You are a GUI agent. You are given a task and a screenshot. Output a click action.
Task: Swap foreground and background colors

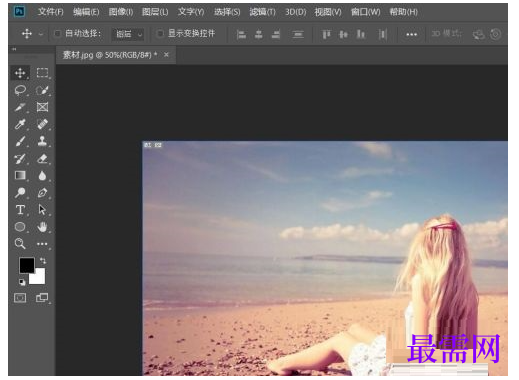point(43,260)
